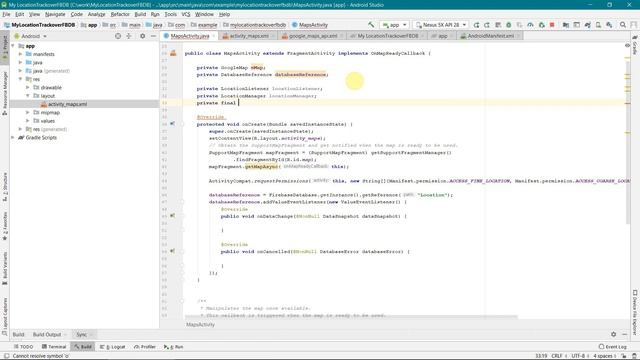
Task: Open the Terminal tool window
Action: (x=54, y=347)
